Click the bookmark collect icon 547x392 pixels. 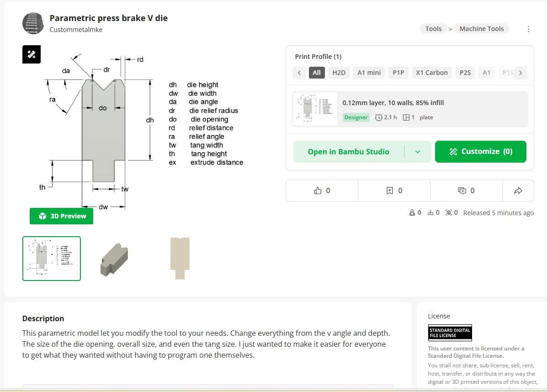tap(390, 191)
